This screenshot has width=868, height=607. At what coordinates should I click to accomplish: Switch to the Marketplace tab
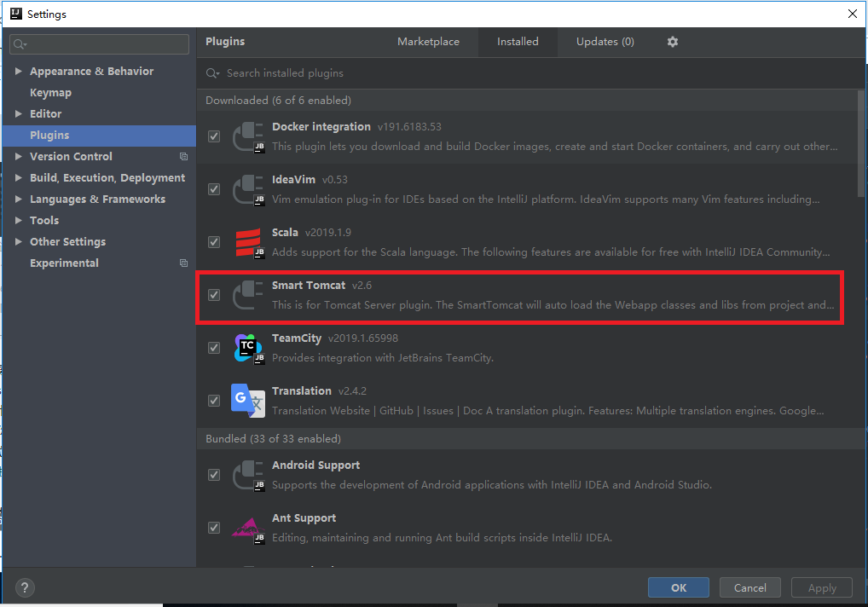[x=428, y=42]
